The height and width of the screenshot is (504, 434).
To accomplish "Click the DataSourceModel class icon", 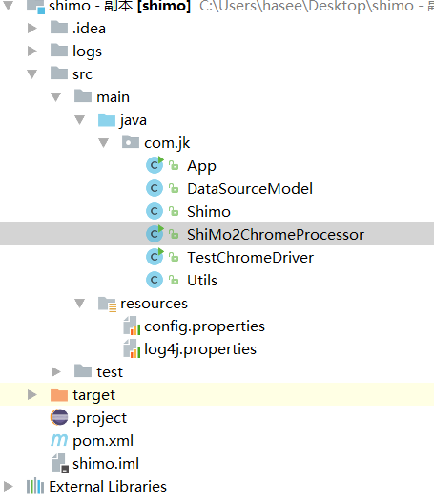I will (x=155, y=188).
